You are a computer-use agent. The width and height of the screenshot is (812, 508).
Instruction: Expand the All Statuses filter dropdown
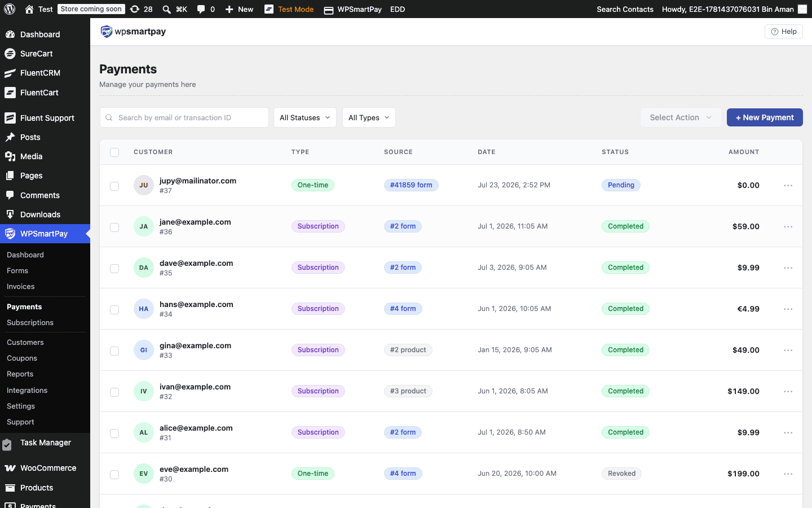pos(305,117)
